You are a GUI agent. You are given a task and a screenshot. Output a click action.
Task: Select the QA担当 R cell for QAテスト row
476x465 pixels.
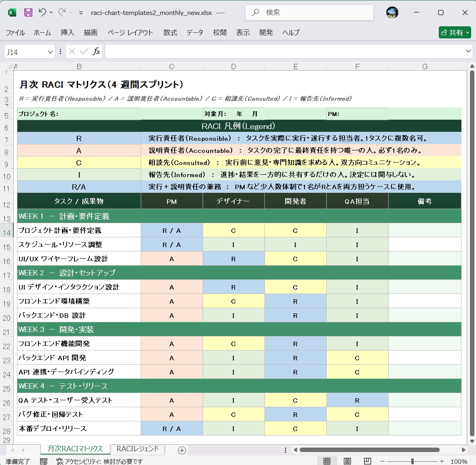358,400
